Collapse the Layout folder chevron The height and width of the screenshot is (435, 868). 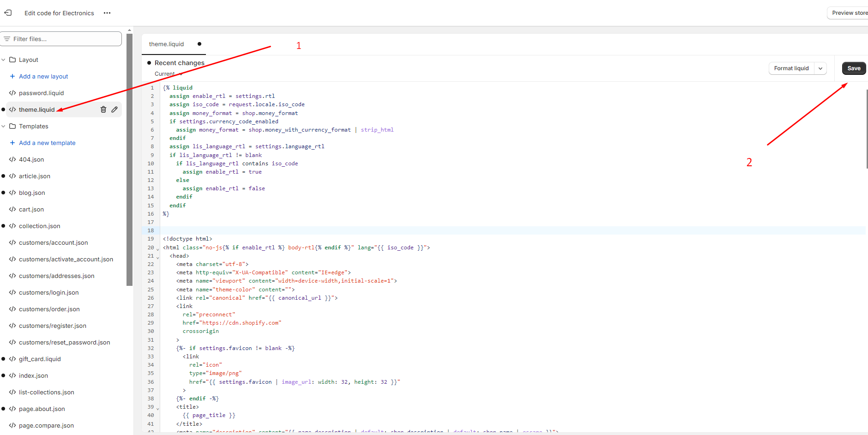(x=4, y=60)
